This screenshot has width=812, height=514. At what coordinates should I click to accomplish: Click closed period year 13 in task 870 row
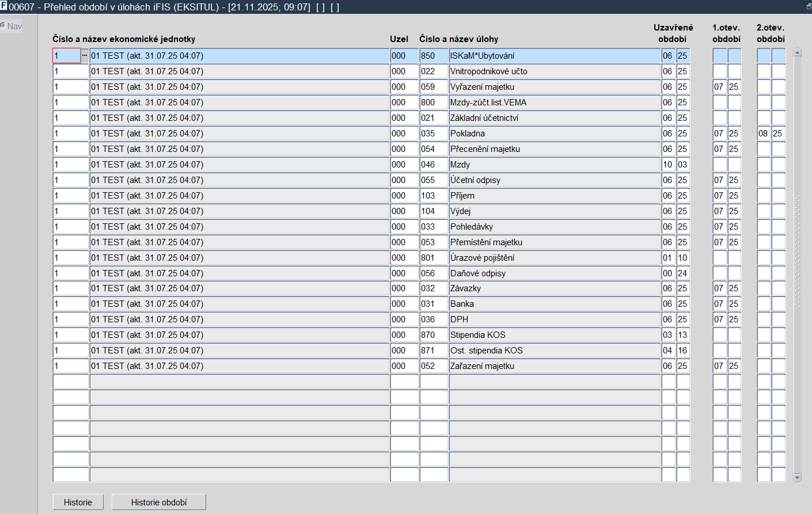point(683,335)
